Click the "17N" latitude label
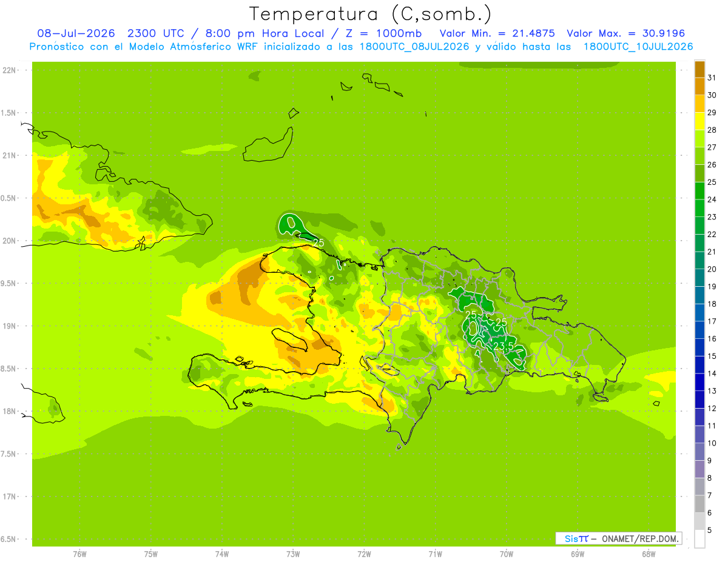The image size is (728, 562). pos(9,497)
